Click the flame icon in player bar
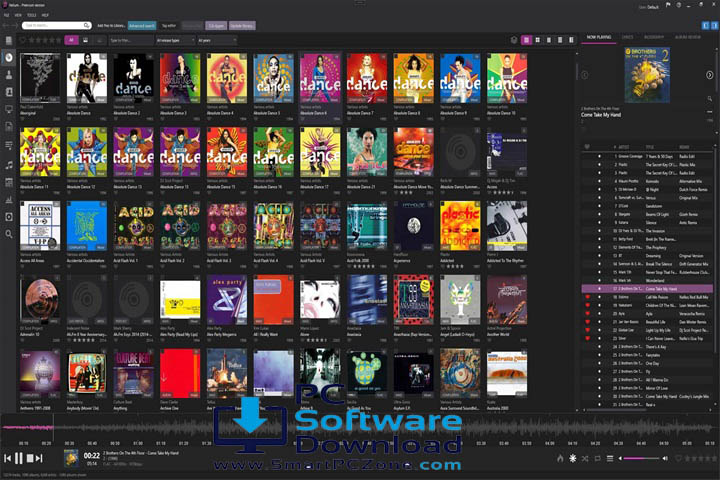 coord(560,458)
